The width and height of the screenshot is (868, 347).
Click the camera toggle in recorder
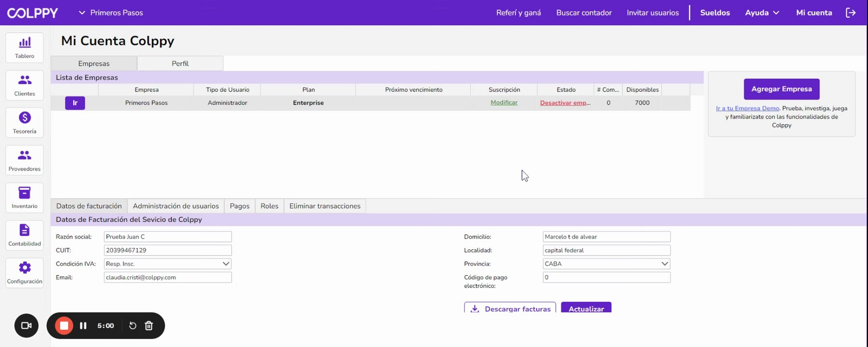click(x=27, y=326)
